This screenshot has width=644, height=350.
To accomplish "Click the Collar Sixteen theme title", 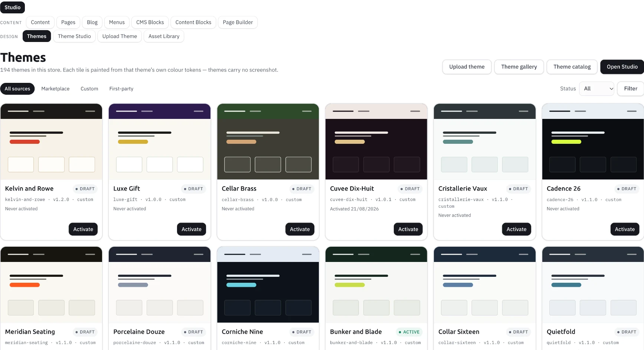I will (x=459, y=332).
